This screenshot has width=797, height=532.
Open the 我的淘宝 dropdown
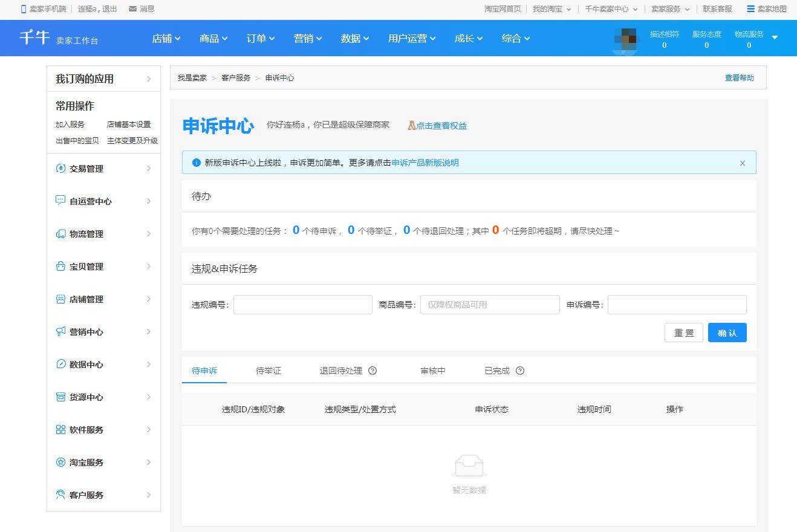pos(548,8)
